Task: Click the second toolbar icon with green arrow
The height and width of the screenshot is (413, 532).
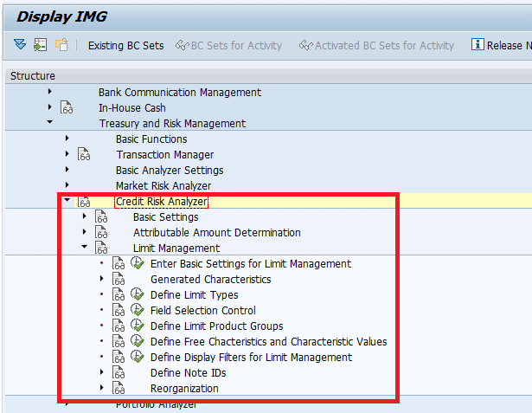Action: click(x=40, y=45)
